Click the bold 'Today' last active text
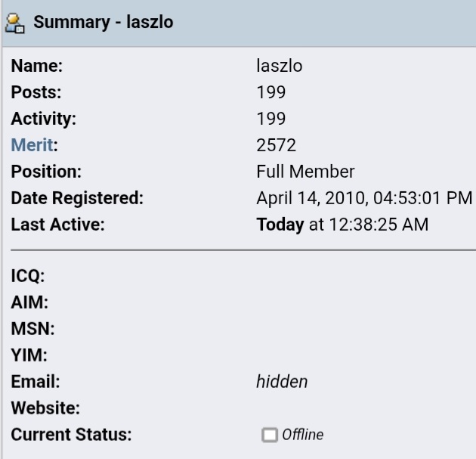 tap(280, 225)
